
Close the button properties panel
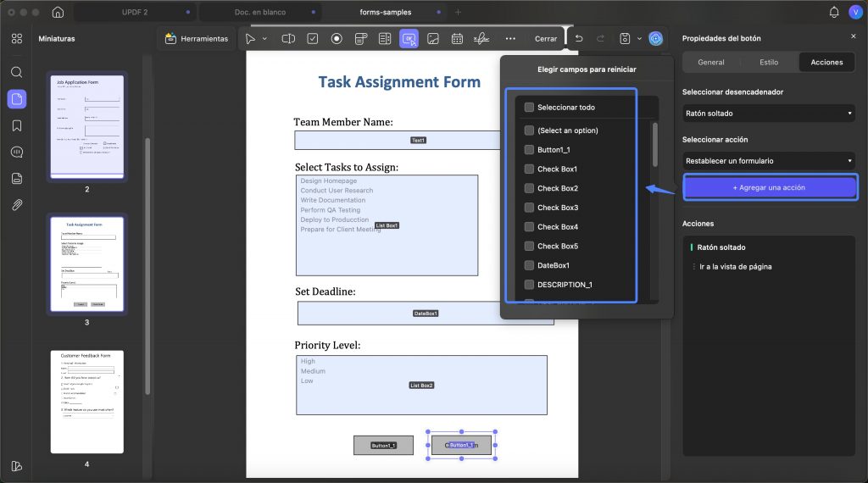tap(853, 36)
